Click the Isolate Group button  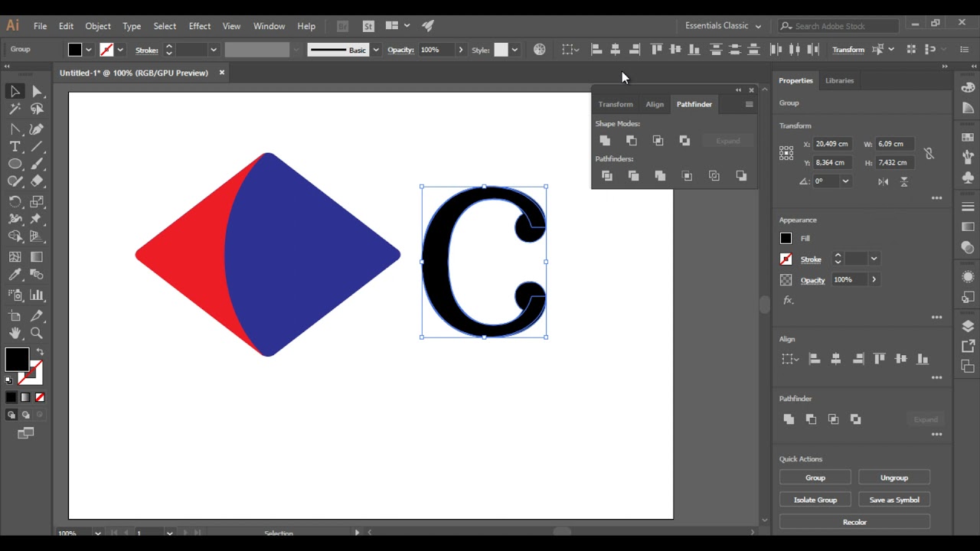point(815,500)
